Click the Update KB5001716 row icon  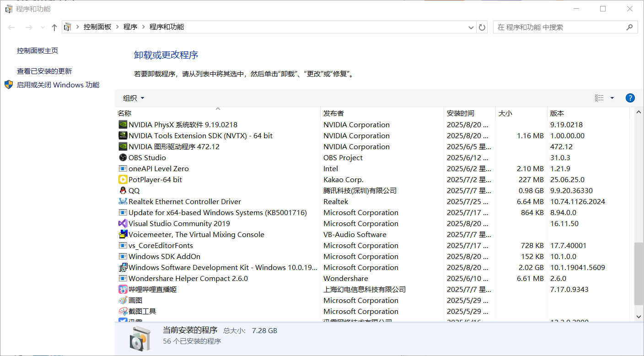click(123, 212)
